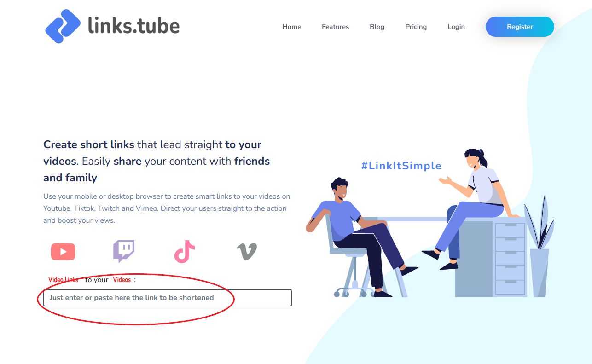The width and height of the screenshot is (592, 364).
Task: Click the links.tube wordmark text
Action: click(133, 26)
